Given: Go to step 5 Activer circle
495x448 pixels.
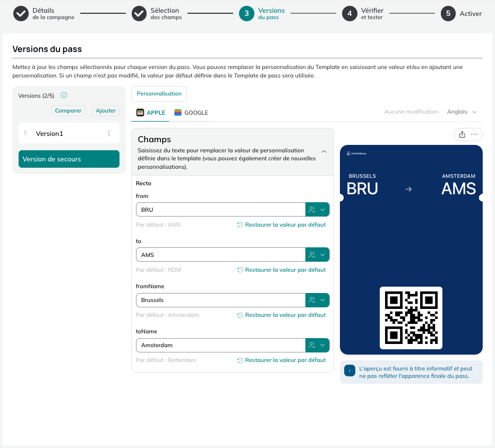Looking at the screenshot, I should tap(448, 14).
